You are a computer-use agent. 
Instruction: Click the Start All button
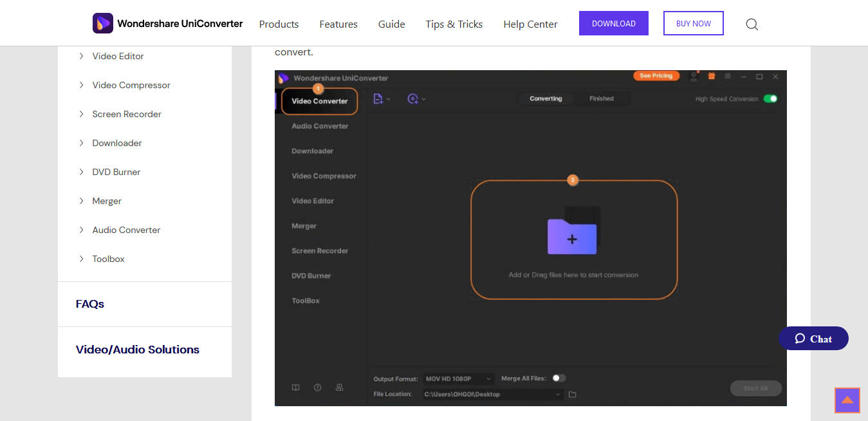(x=755, y=388)
